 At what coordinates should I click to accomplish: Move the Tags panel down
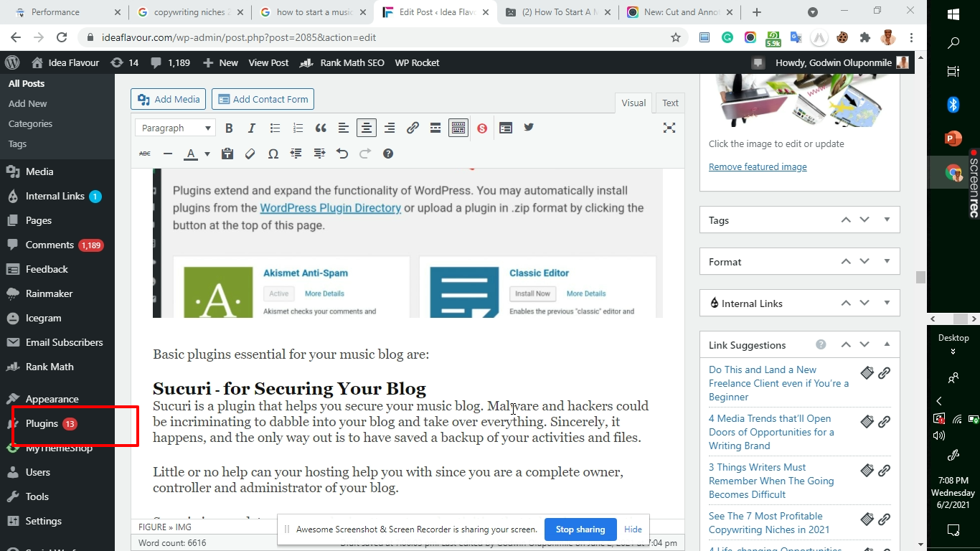(864, 220)
